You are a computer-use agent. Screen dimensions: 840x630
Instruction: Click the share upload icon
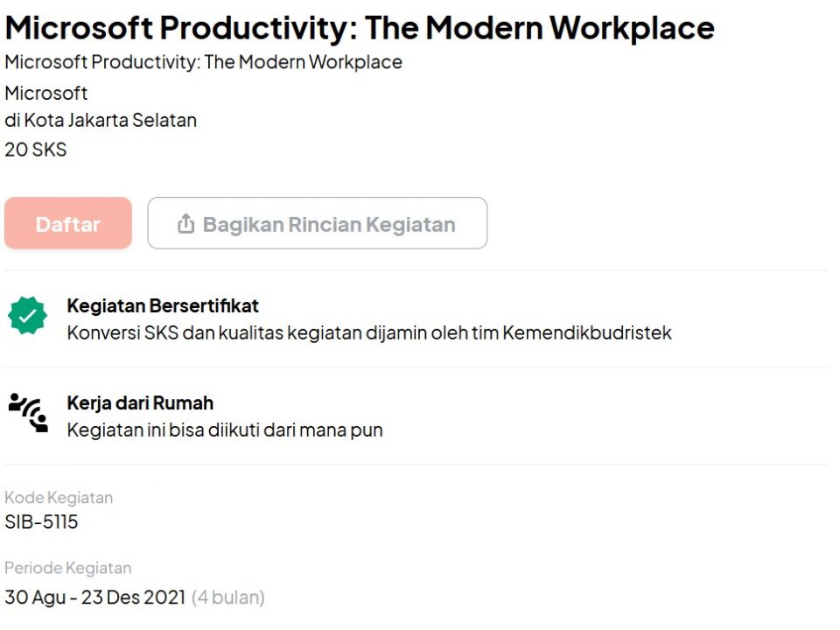pyautogui.click(x=185, y=223)
